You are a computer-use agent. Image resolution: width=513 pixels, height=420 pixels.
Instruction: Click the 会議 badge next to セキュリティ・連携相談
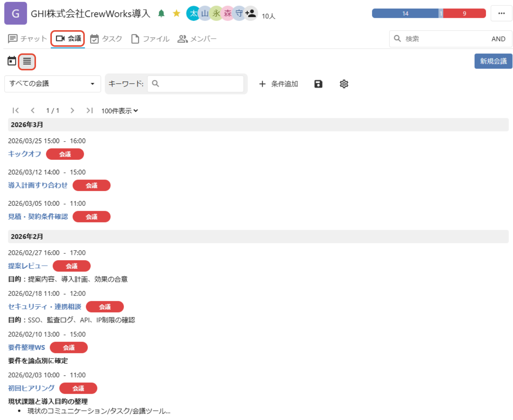click(x=105, y=307)
